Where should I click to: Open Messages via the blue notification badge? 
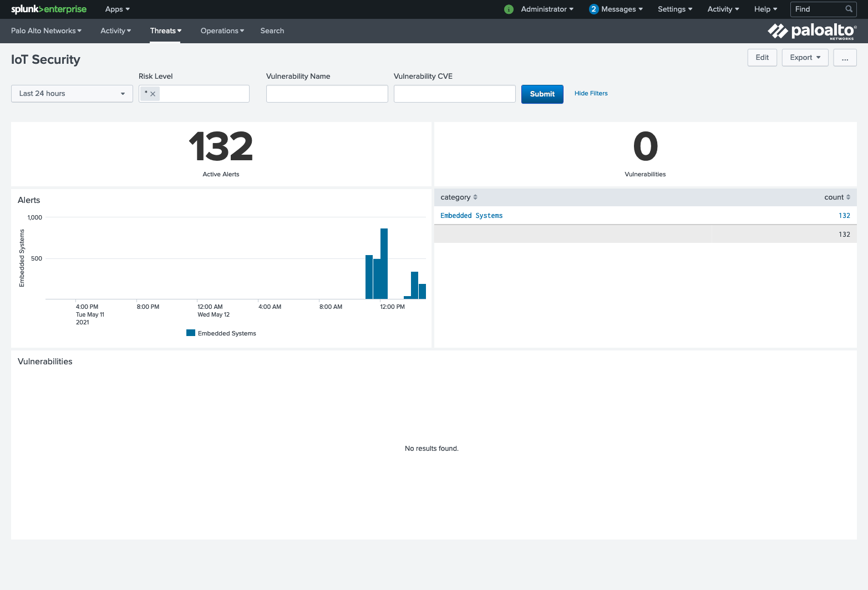click(x=593, y=9)
